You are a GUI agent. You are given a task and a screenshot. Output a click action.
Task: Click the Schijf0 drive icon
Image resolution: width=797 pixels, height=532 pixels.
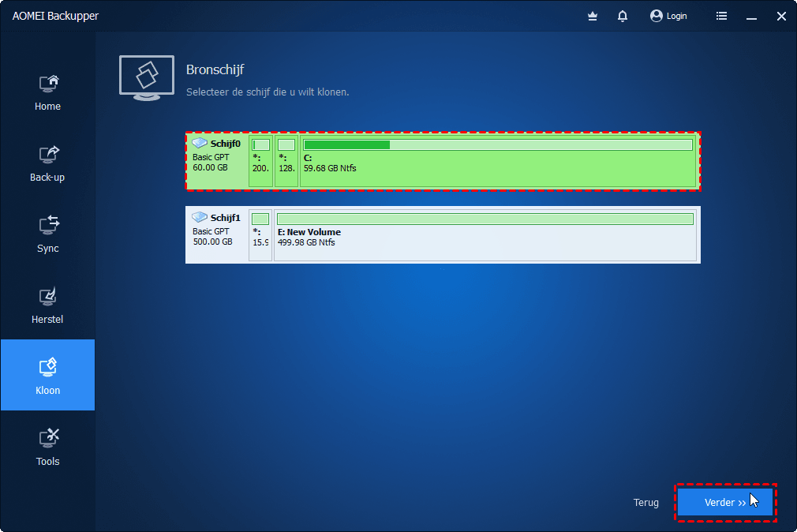coord(199,143)
